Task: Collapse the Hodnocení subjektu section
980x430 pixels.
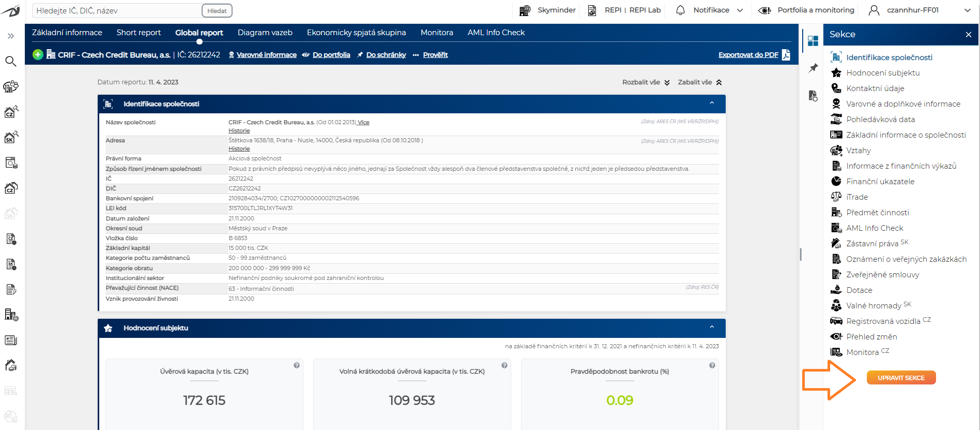Action: coord(712,327)
